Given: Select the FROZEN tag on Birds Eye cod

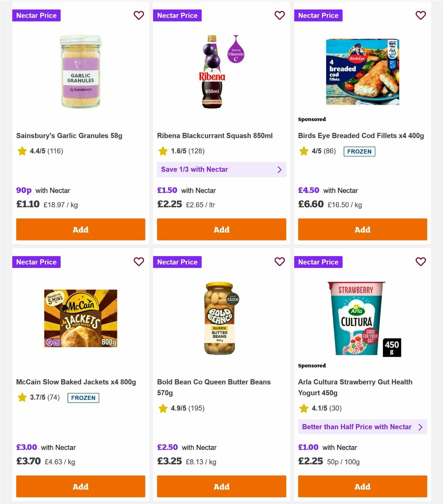Looking at the screenshot, I should [x=359, y=151].
